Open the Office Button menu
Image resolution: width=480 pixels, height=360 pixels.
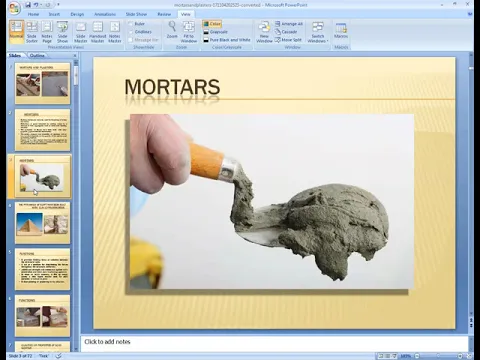pyautogui.click(x=14, y=9)
